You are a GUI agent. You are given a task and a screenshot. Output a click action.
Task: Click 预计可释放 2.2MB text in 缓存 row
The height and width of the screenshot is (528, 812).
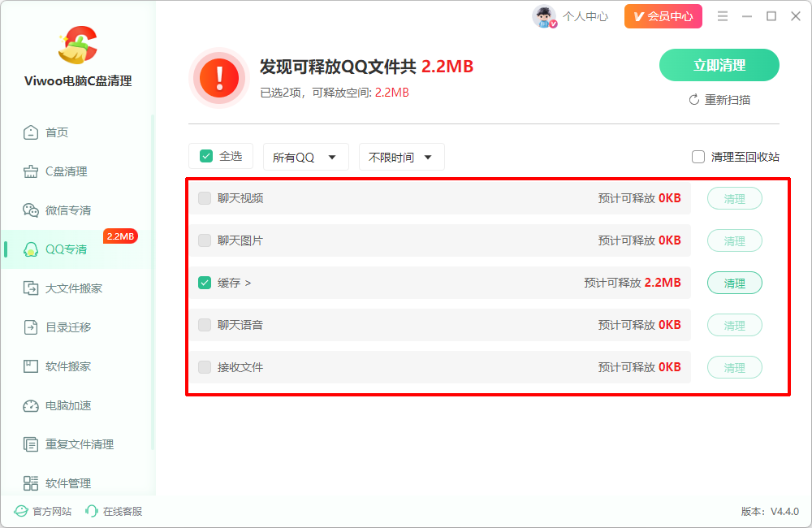tap(633, 283)
